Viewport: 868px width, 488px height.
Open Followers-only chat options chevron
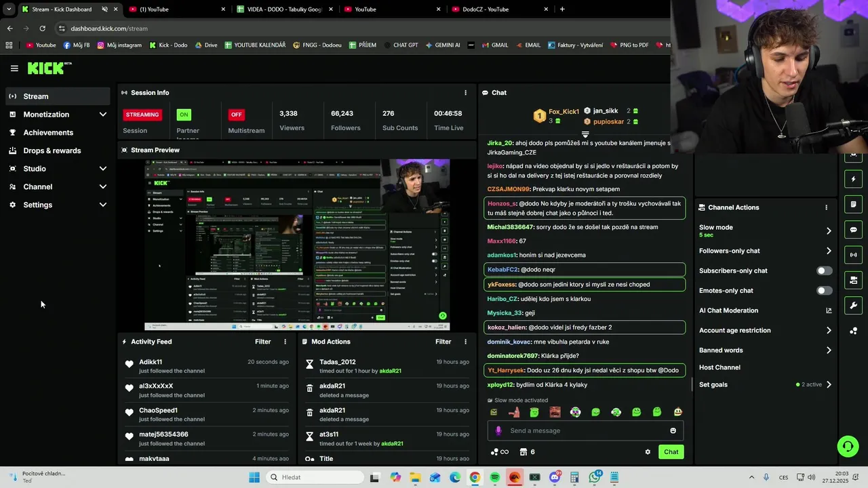(829, 251)
